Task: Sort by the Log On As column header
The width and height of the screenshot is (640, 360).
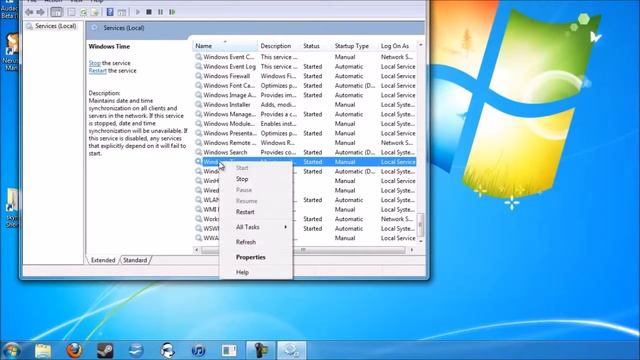Action: (398, 46)
